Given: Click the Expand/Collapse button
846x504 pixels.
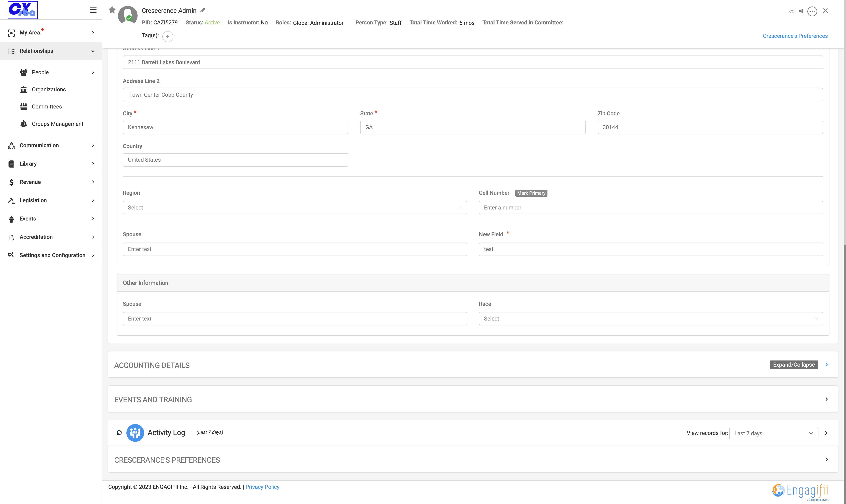Looking at the screenshot, I should pos(794,365).
